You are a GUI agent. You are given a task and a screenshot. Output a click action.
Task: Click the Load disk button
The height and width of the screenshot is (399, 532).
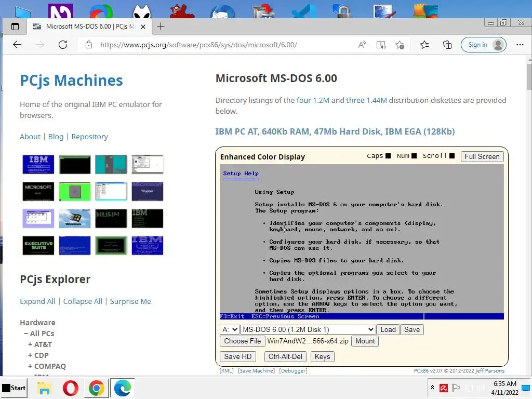coord(388,329)
